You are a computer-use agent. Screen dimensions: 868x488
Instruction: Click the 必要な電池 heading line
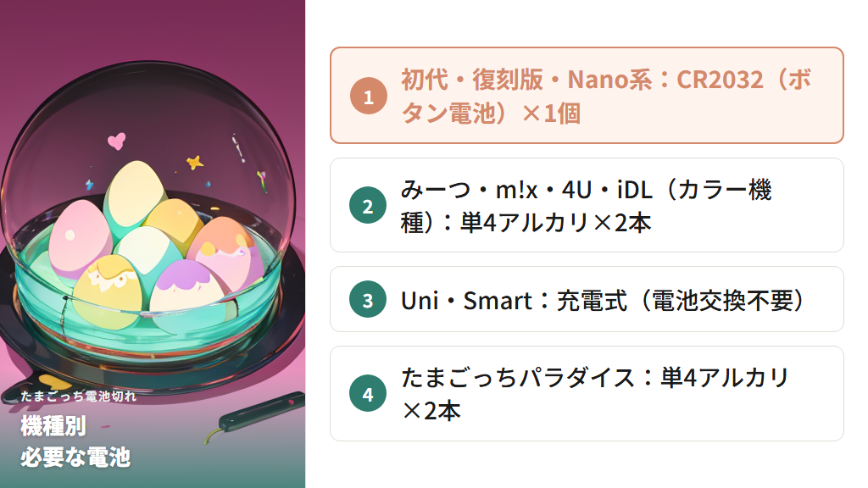pos(75,457)
